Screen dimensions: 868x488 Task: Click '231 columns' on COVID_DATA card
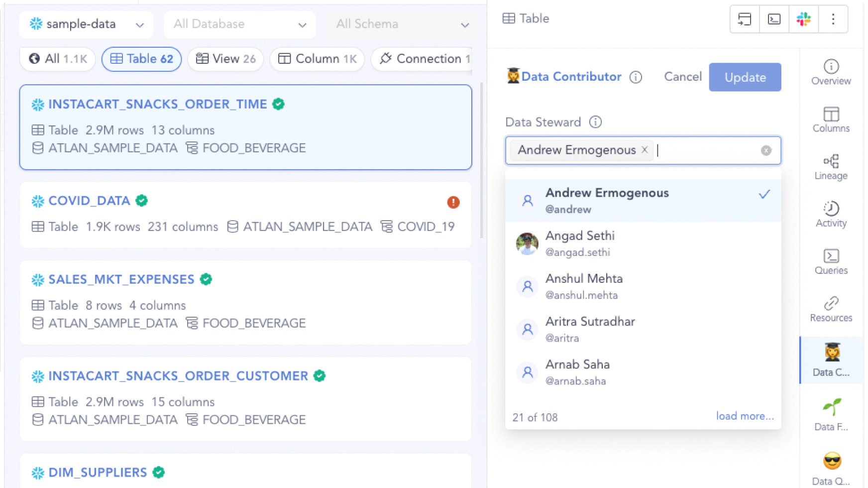[183, 227]
